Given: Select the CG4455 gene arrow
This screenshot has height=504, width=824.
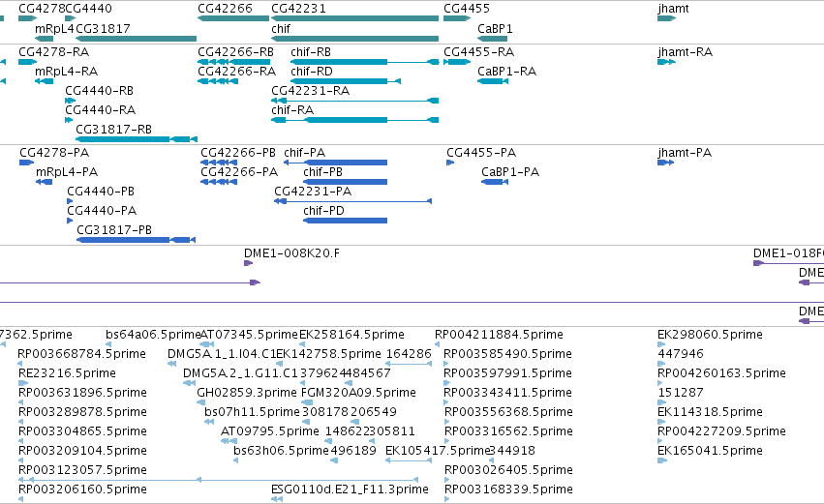Looking at the screenshot, I should point(457,18).
